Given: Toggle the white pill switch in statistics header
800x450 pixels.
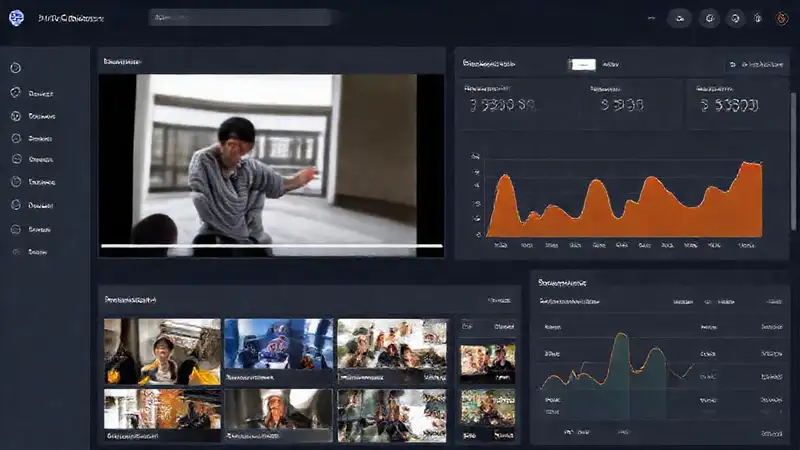Looking at the screenshot, I should (582, 64).
